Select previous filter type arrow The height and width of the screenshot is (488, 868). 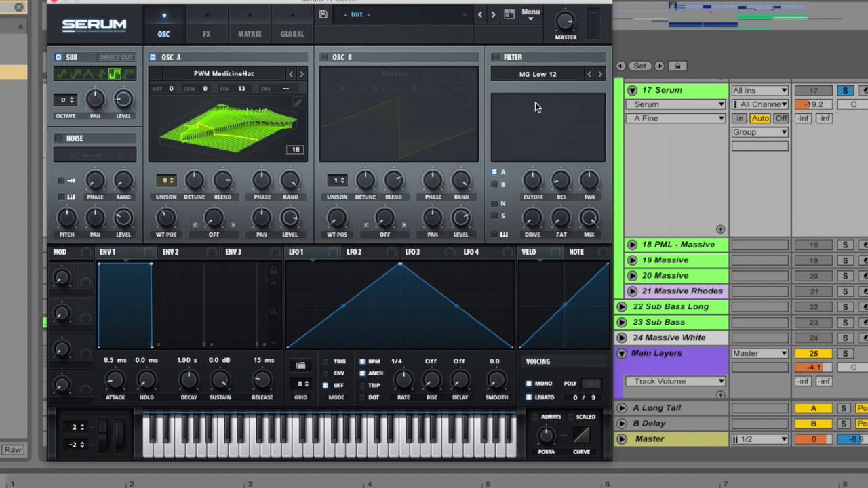point(589,74)
